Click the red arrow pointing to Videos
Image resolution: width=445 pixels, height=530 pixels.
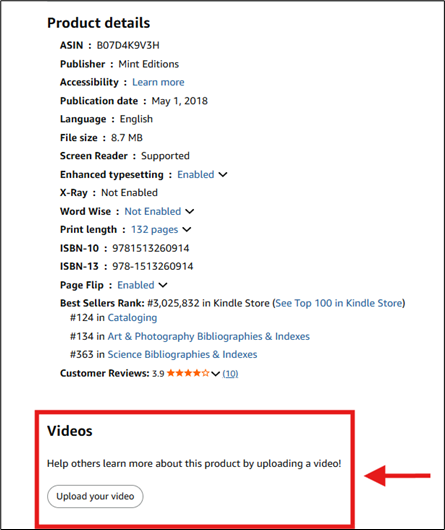click(x=397, y=476)
